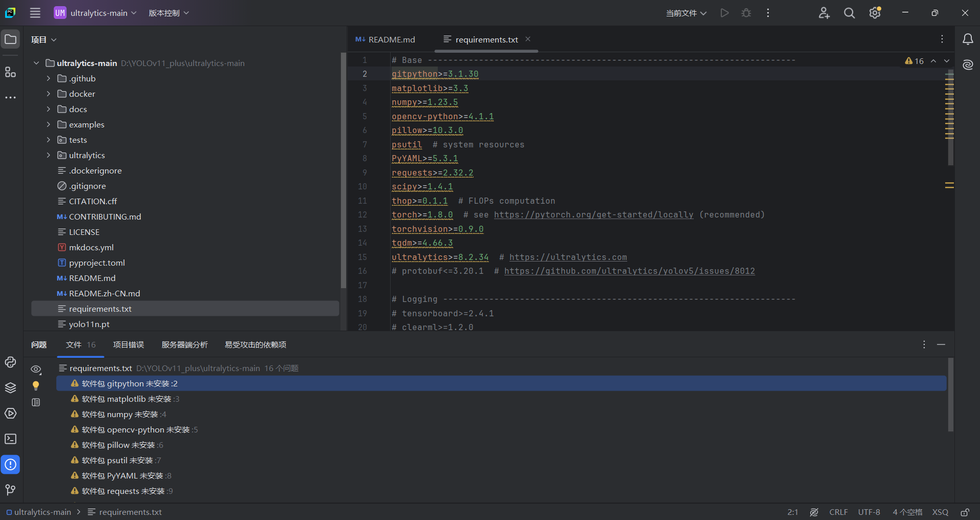Open the Project tool window folder icon

(11, 39)
